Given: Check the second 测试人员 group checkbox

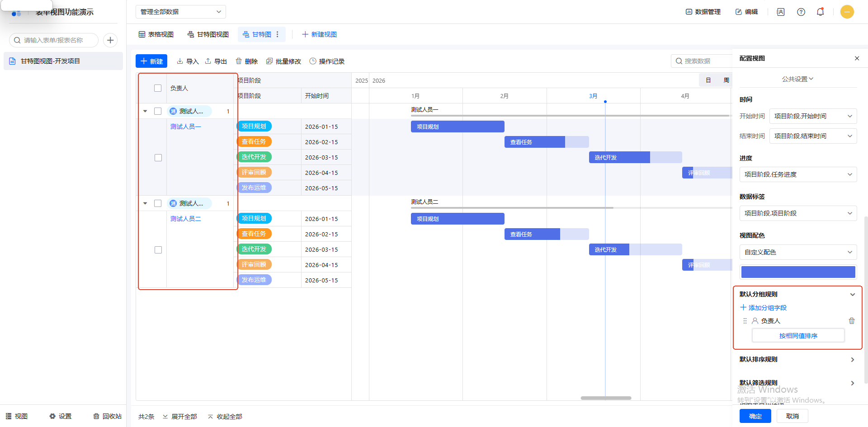Looking at the screenshot, I should pyautogui.click(x=158, y=203).
